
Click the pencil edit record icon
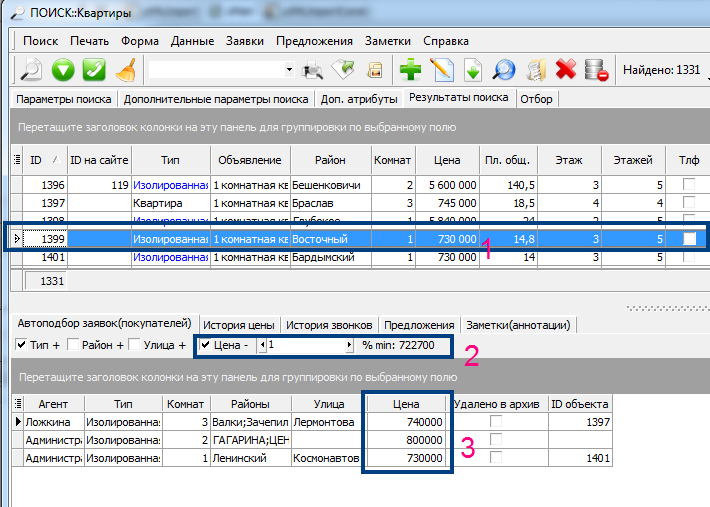(441, 69)
